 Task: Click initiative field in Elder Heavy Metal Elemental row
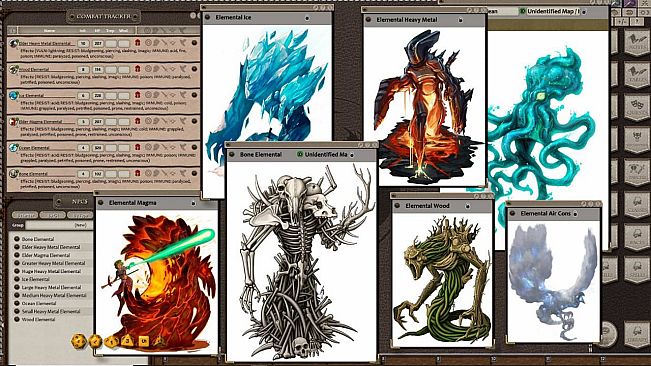pos(83,43)
